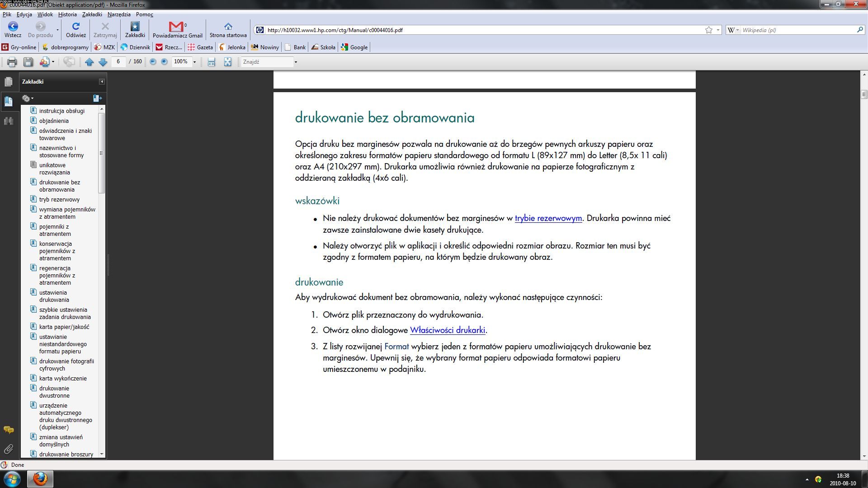Show hidden system tray icons arrow
The image size is (868, 488).
[807, 479]
